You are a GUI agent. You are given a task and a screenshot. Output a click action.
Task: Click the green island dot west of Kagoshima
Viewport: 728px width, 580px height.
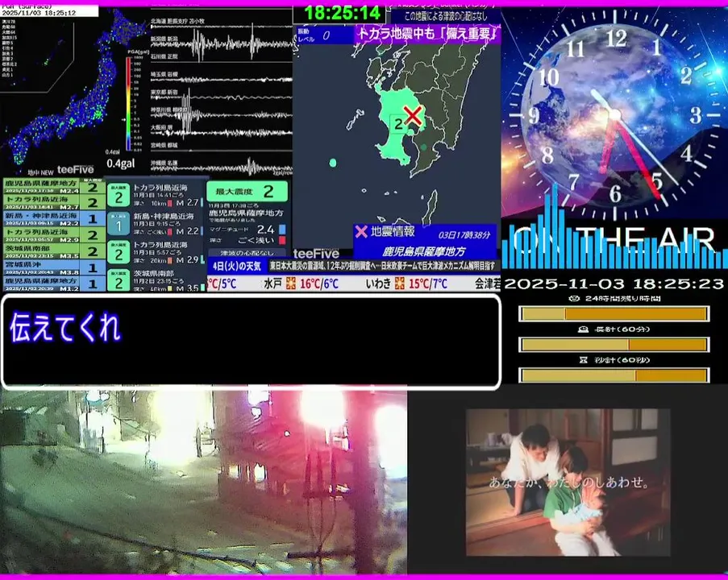[x=332, y=163]
